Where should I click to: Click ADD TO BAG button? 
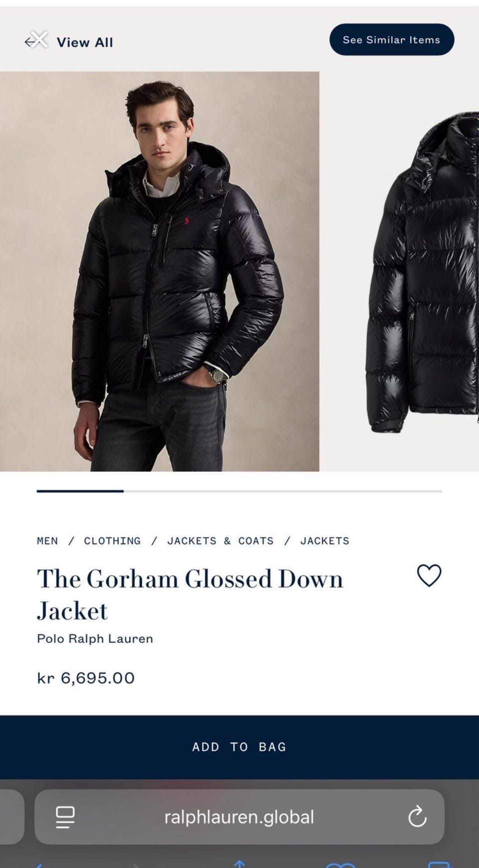coord(239,747)
